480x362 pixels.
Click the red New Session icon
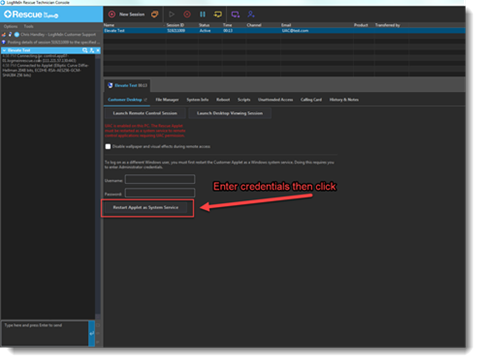112,14
